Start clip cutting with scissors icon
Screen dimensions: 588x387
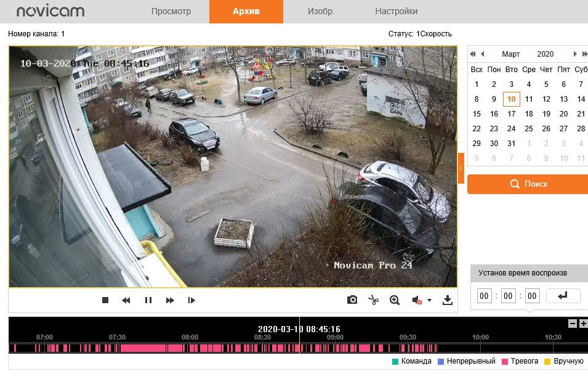point(373,299)
